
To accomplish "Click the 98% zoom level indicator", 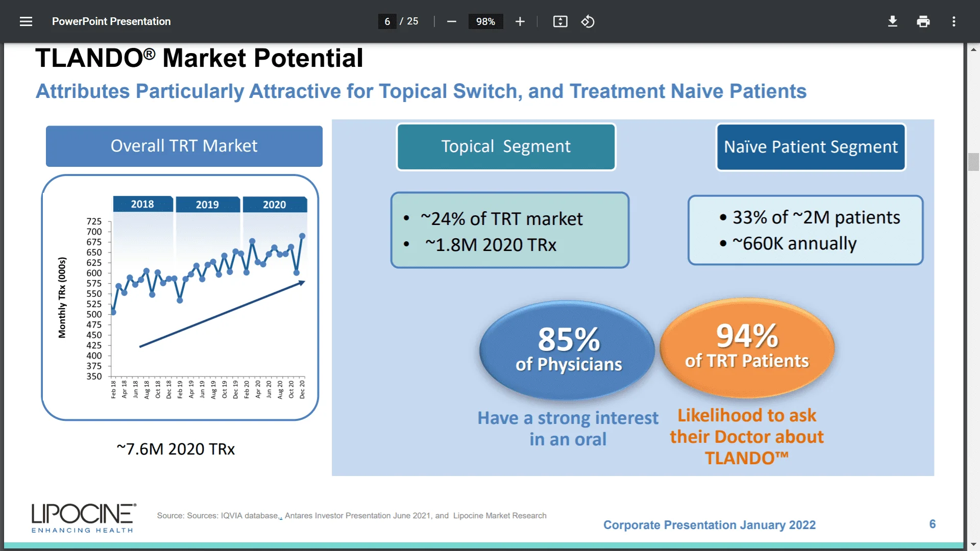I will pos(485,21).
